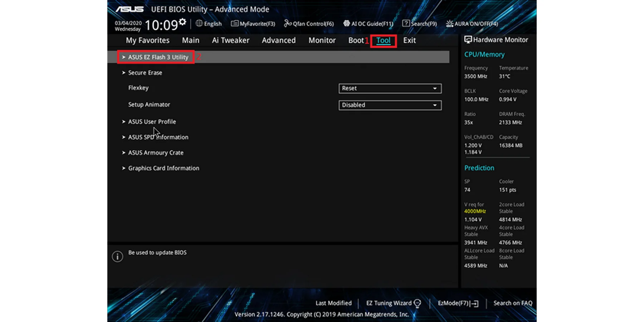This screenshot has height=322, width=644.
Task: Open the EZ Tuning Wizard
Action: point(389,303)
